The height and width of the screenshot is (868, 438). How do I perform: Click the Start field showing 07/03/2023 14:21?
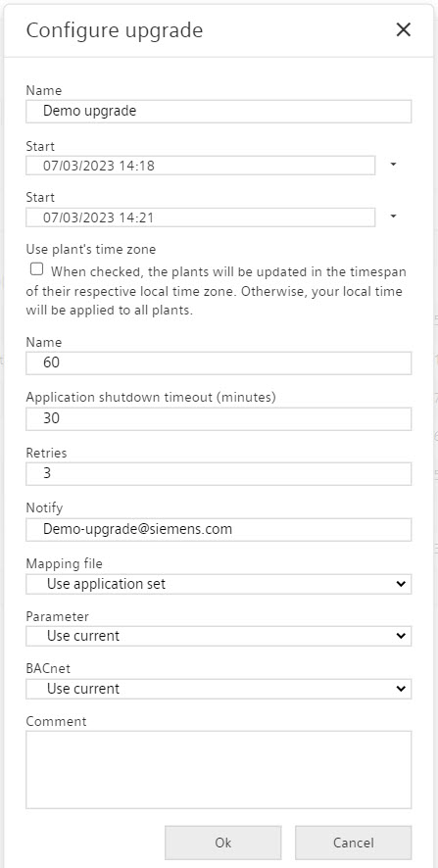point(201,217)
